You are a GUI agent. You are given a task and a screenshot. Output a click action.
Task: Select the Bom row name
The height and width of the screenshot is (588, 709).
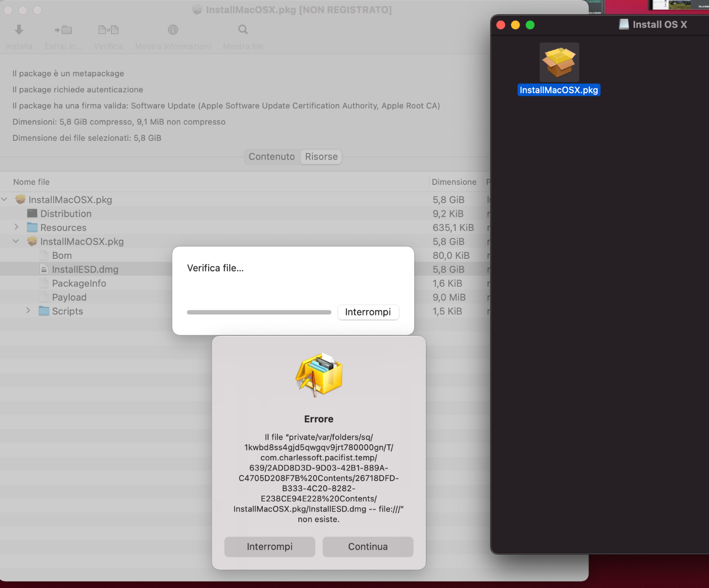coord(62,255)
